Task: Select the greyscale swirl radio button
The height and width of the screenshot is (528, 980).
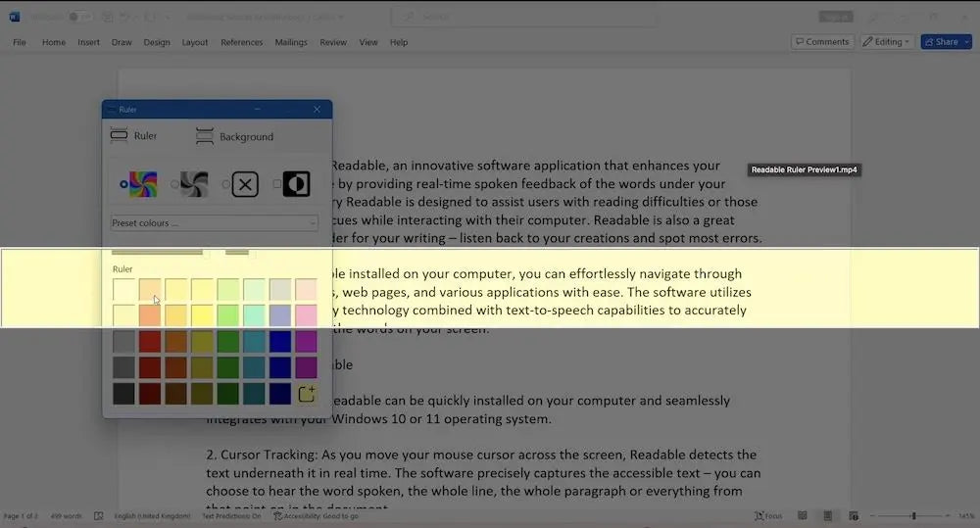Action: tap(174, 184)
